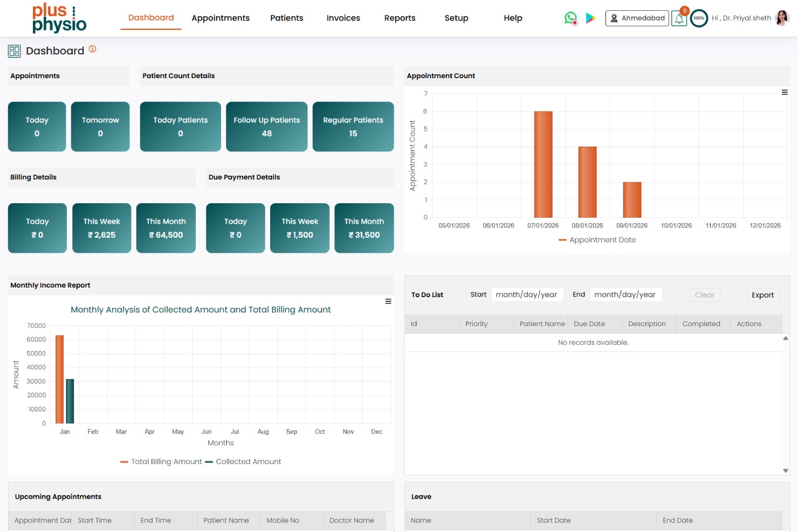The height and width of the screenshot is (532, 798).
Task: Export the To Do List
Action: coord(762,295)
